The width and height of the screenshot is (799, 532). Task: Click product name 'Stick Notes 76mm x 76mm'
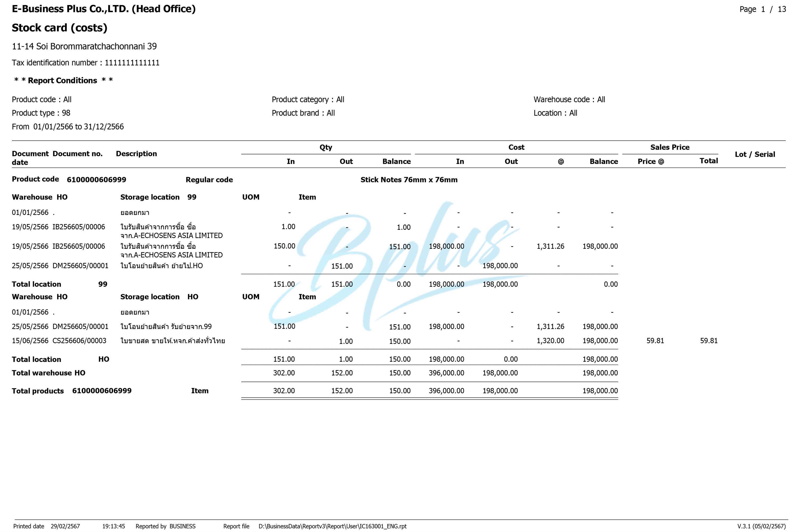409,180
